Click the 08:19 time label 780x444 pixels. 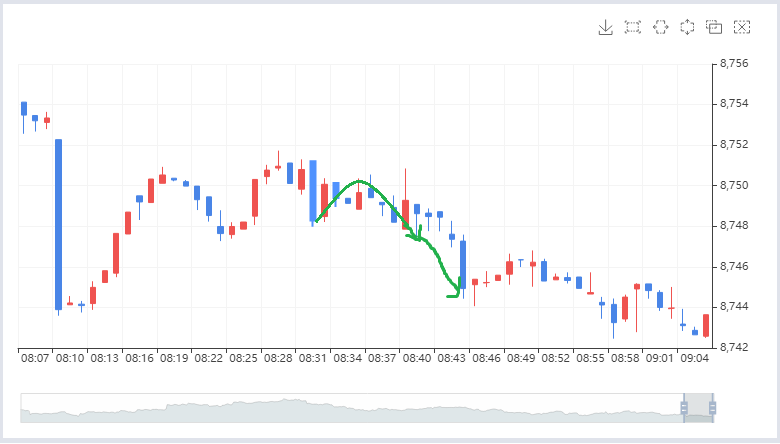(x=174, y=358)
